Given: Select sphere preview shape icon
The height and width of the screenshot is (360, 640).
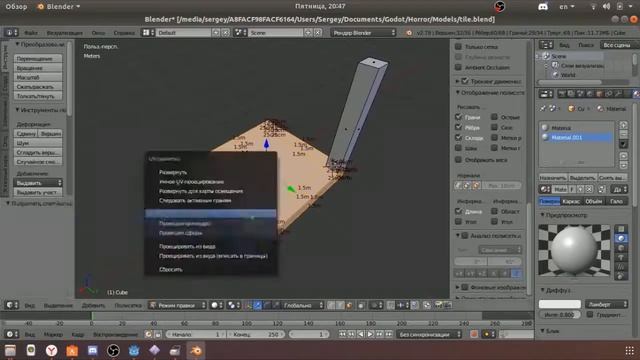Looking at the screenshot, I should (x=621, y=238).
